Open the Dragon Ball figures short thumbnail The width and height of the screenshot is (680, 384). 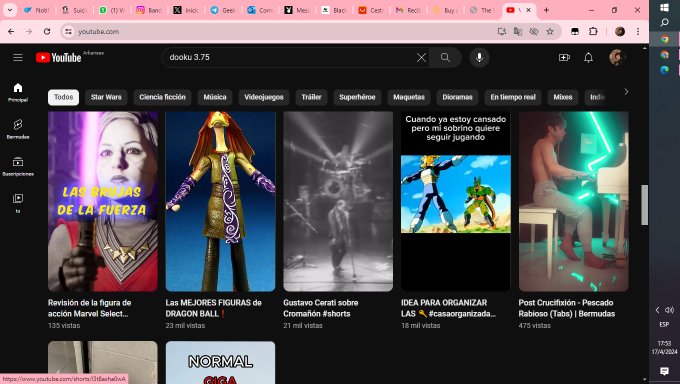click(220, 201)
